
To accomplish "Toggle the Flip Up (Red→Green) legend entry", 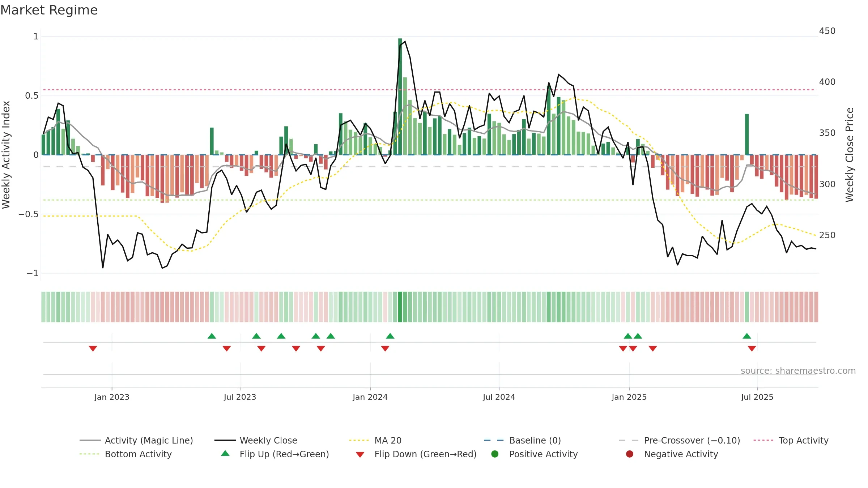I will (275, 454).
